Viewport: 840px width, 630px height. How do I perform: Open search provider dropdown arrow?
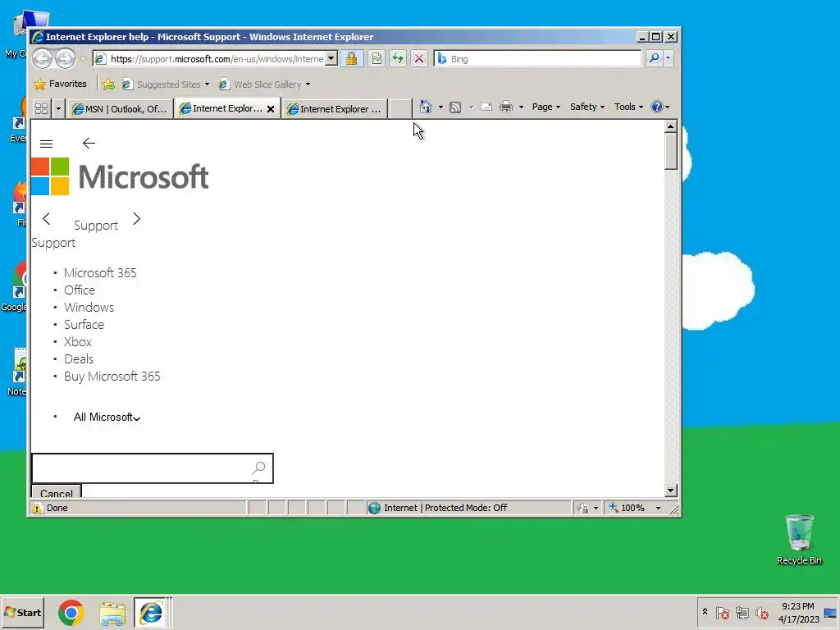pos(668,58)
